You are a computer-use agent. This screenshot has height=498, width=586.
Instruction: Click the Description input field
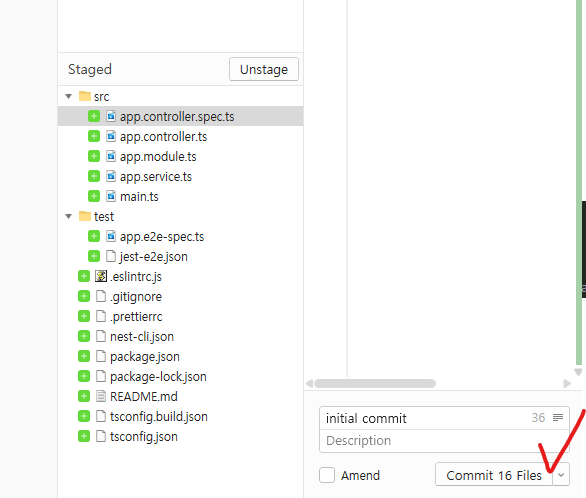point(444,441)
